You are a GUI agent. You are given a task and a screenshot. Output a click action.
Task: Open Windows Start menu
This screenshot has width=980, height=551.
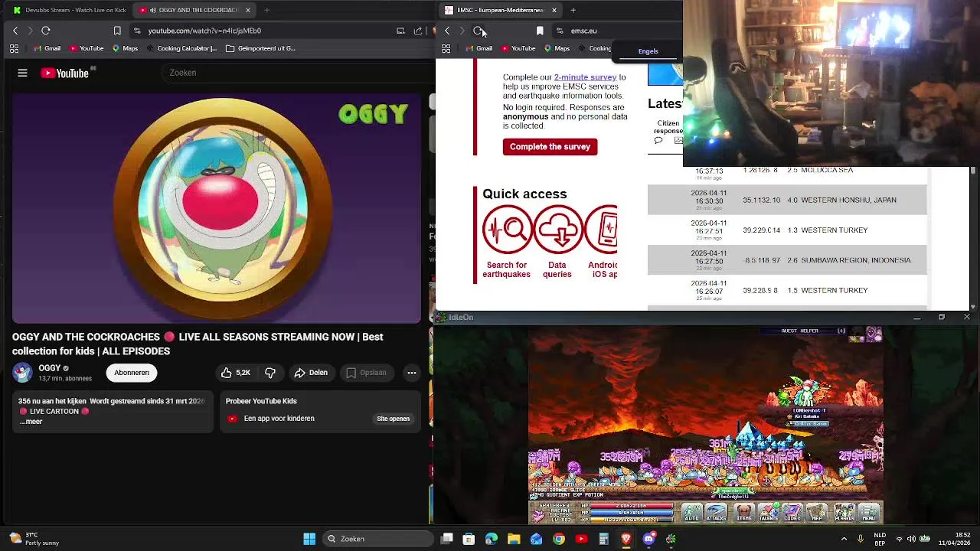click(x=309, y=539)
